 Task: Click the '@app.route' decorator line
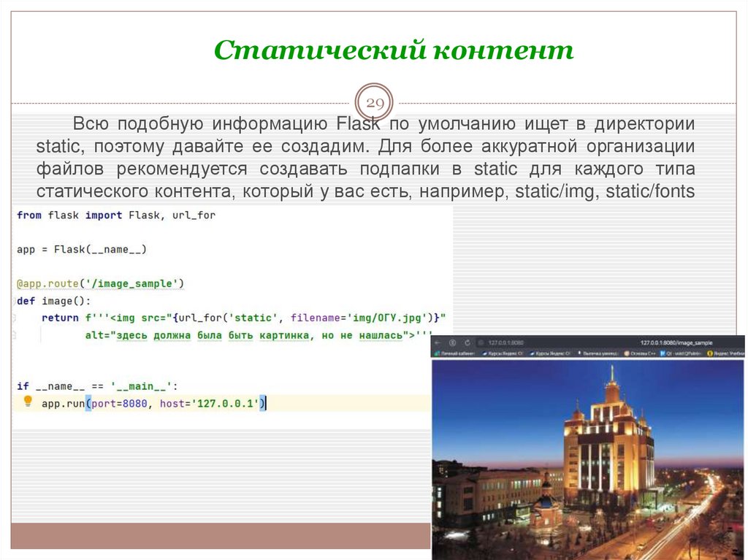point(100,283)
